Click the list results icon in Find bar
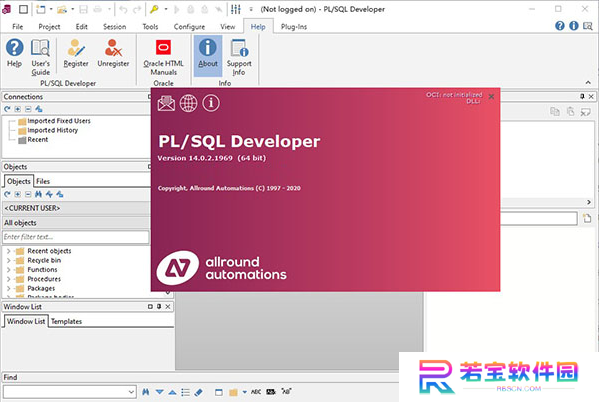This screenshot has width=599, height=402. pyautogui.click(x=185, y=392)
